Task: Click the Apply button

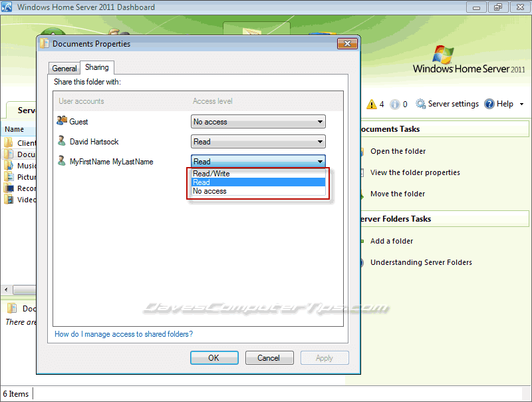Action: [325, 358]
